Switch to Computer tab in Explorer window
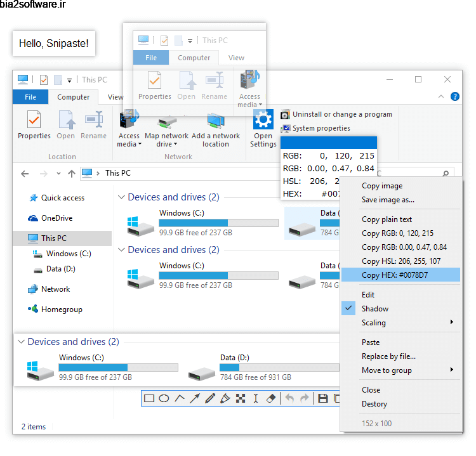This screenshot has height=456, width=476. (74, 97)
